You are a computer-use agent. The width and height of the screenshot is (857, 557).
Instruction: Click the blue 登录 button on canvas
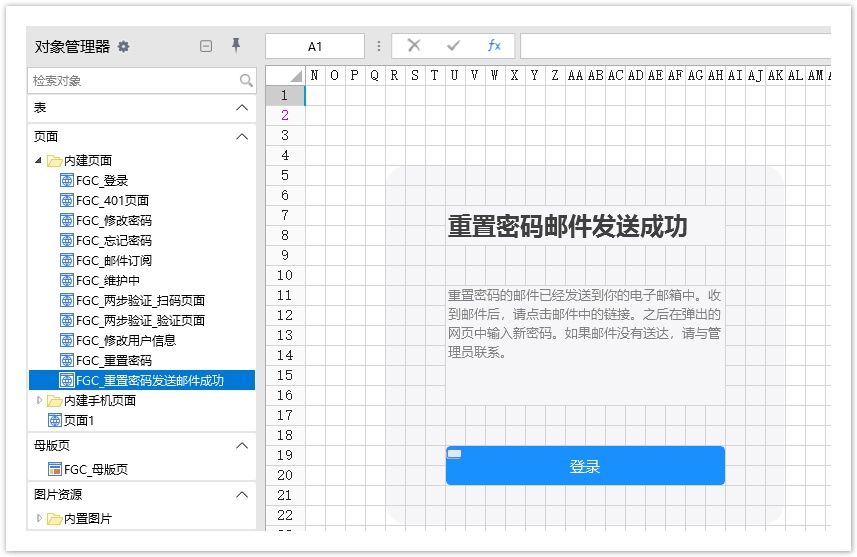point(585,466)
